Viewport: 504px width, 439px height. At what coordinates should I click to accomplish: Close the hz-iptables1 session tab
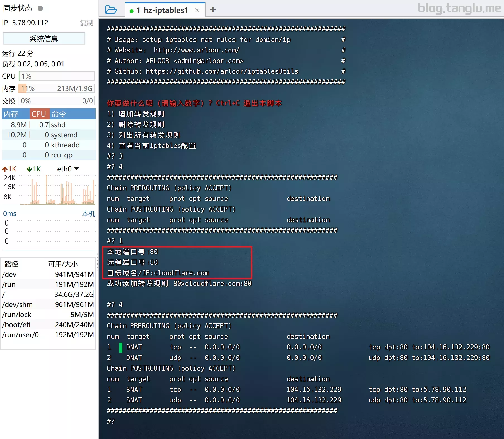pyautogui.click(x=197, y=10)
